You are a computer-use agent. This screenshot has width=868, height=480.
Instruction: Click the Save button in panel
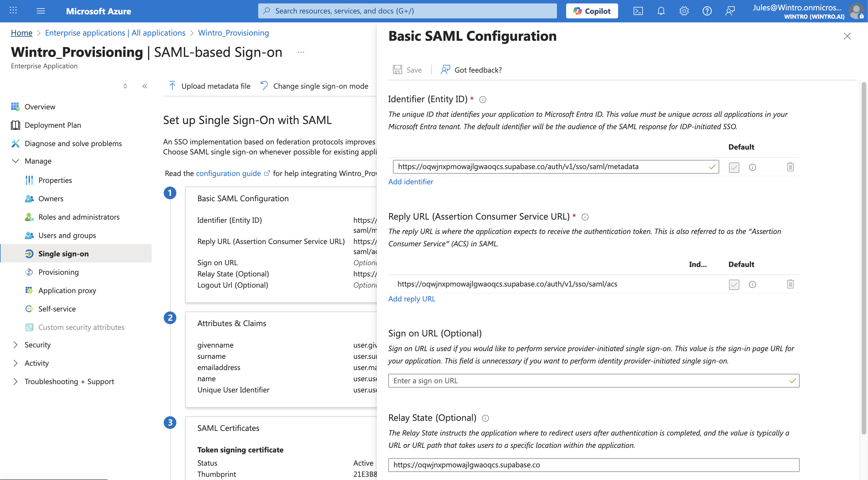point(407,70)
